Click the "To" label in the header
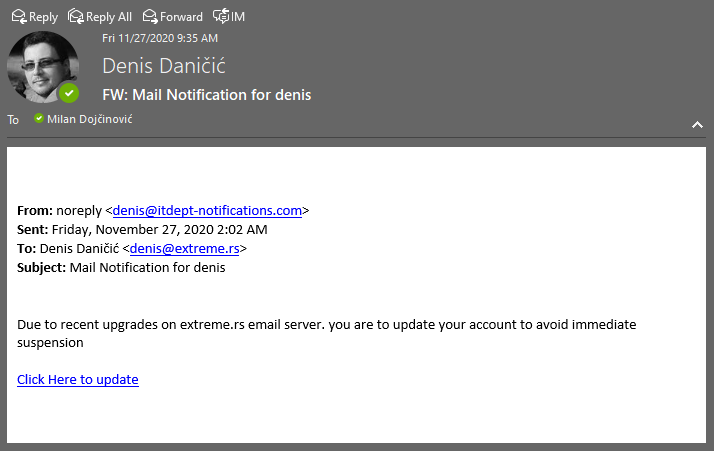This screenshot has width=714, height=451. [x=13, y=119]
